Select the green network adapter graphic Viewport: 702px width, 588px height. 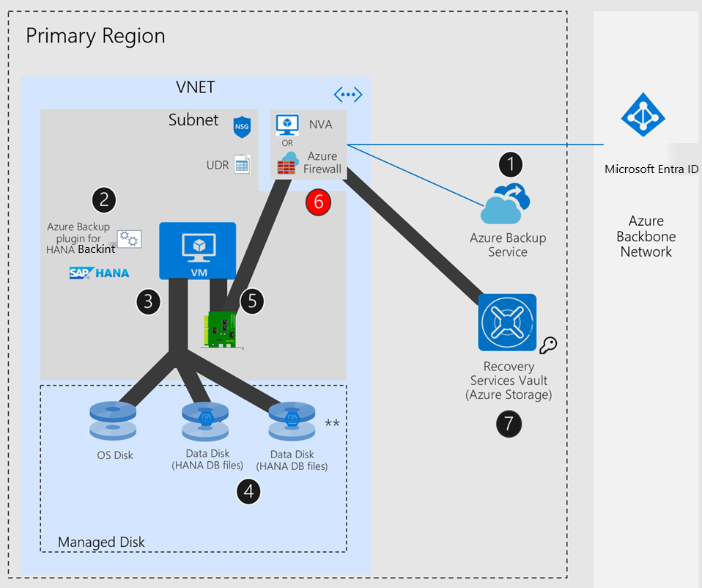pyautogui.click(x=221, y=329)
